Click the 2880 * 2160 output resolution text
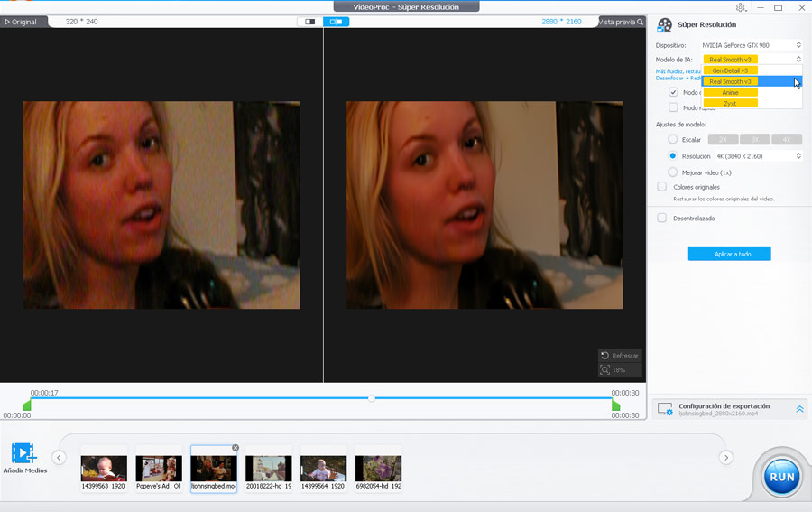Image resolution: width=812 pixels, height=512 pixels. pyautogui.click(x=561, y=22)
